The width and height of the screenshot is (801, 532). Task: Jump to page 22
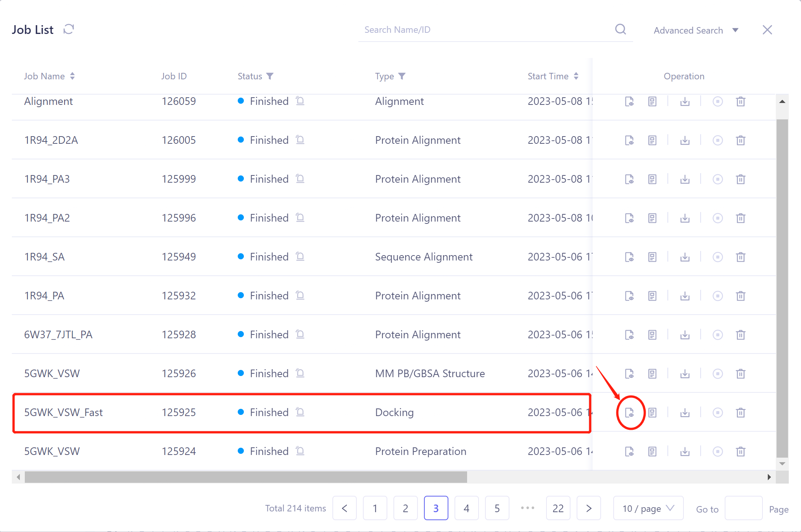[558, 508]
